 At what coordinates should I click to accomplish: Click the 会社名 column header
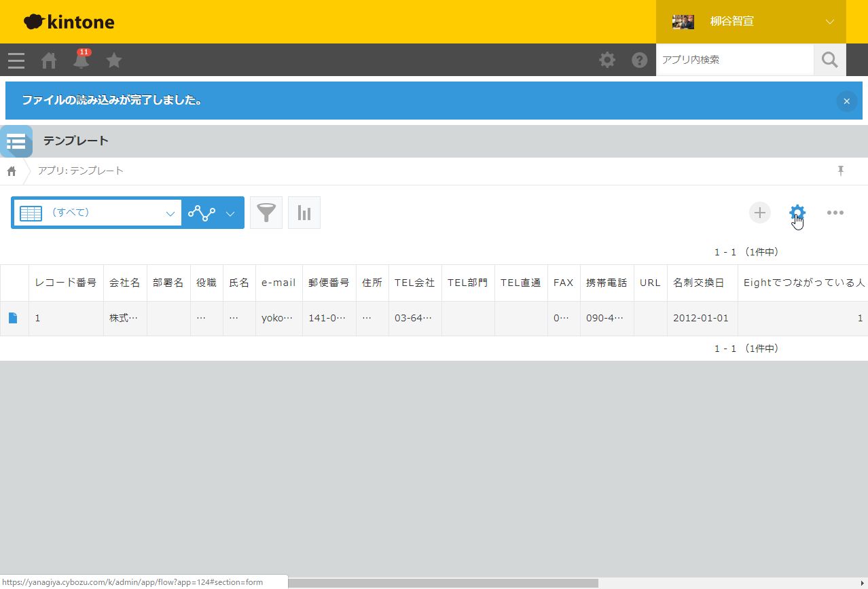pos(125,283)
